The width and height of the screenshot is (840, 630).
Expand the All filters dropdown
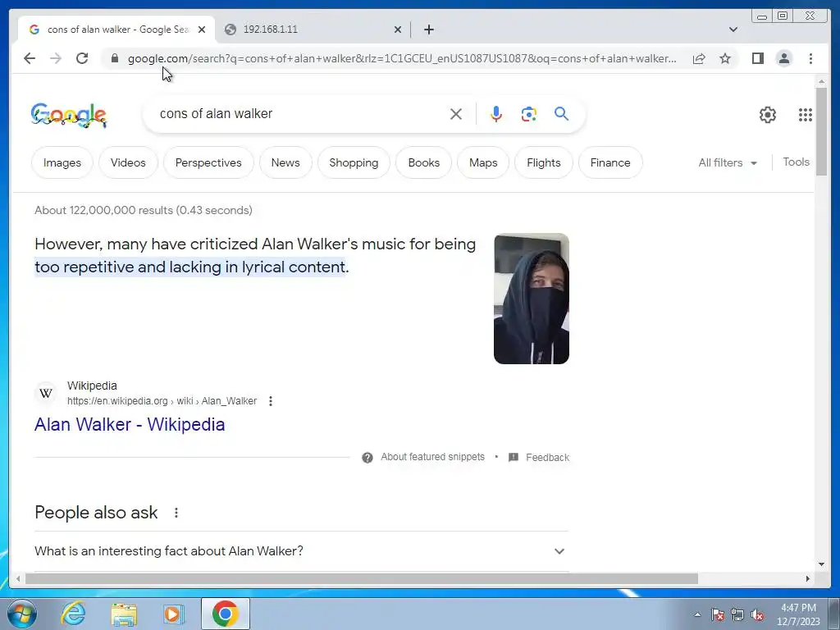click(x=728, y=162)
